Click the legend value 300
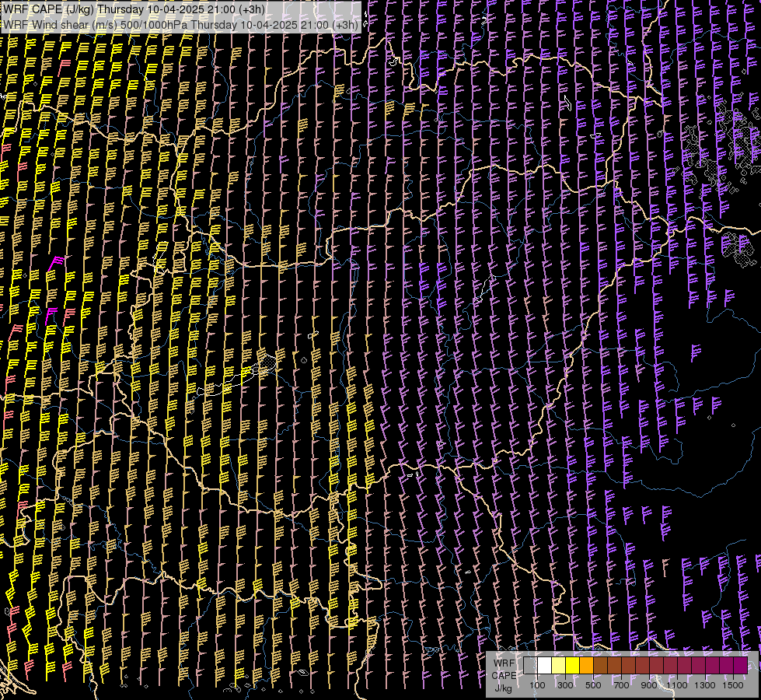 [565, 685]
